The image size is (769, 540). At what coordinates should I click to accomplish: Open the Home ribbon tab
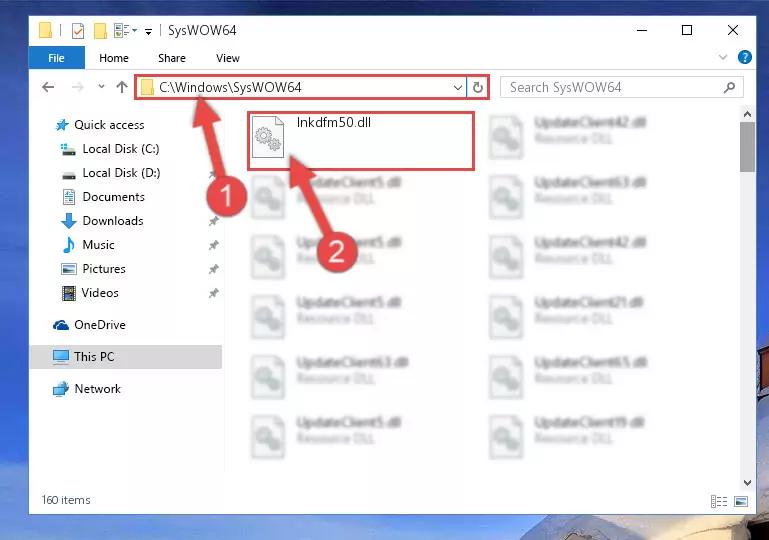click(114, 58)
